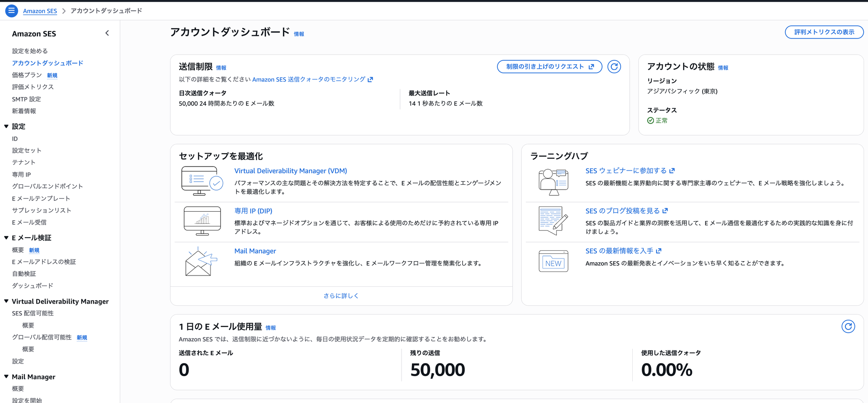Click the external-link icon beside SES の最新情報を入手

point(658,251)
